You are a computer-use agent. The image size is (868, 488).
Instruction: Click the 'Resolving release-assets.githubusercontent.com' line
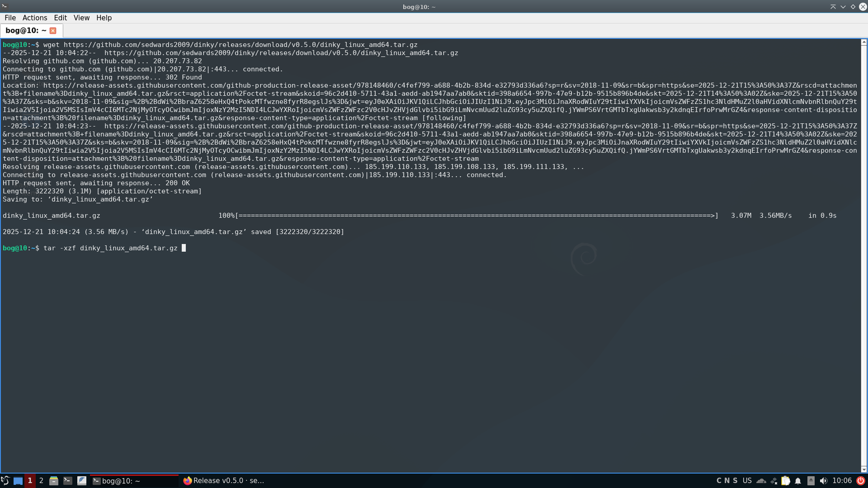point(294,167)
